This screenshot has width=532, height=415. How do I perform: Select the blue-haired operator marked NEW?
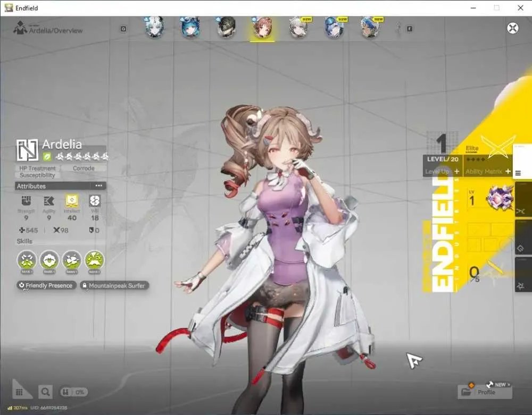(x=334, y=28)
